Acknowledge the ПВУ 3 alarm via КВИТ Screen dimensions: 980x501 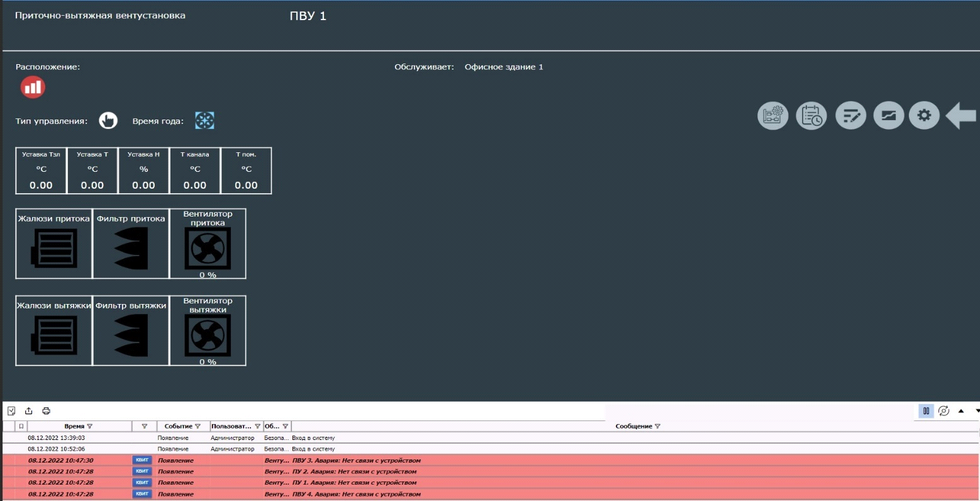pyautogui.click(x=141, y=460)
